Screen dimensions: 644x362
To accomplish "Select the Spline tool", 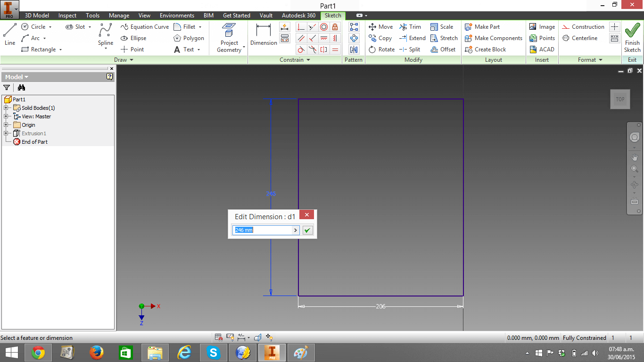I will tap(106, 36).
